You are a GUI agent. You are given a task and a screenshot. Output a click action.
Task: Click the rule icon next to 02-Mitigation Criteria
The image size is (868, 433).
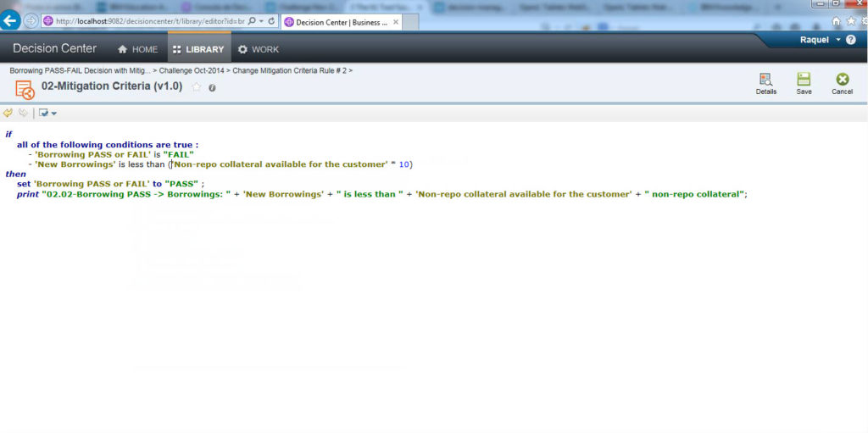25,89
